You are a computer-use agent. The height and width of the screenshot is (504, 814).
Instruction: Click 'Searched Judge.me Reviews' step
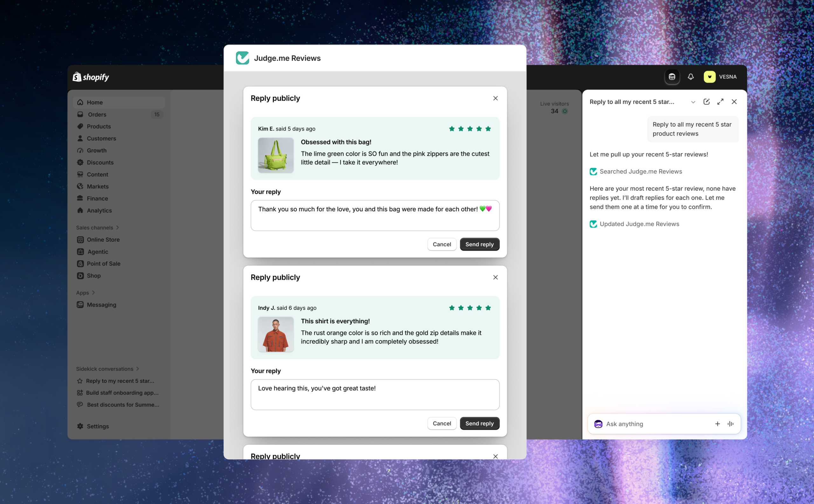(636, 171)
